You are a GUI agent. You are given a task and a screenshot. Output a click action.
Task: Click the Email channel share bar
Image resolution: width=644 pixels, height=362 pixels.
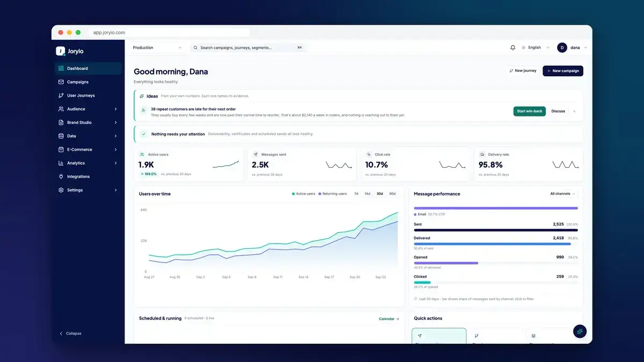point(496,208)
